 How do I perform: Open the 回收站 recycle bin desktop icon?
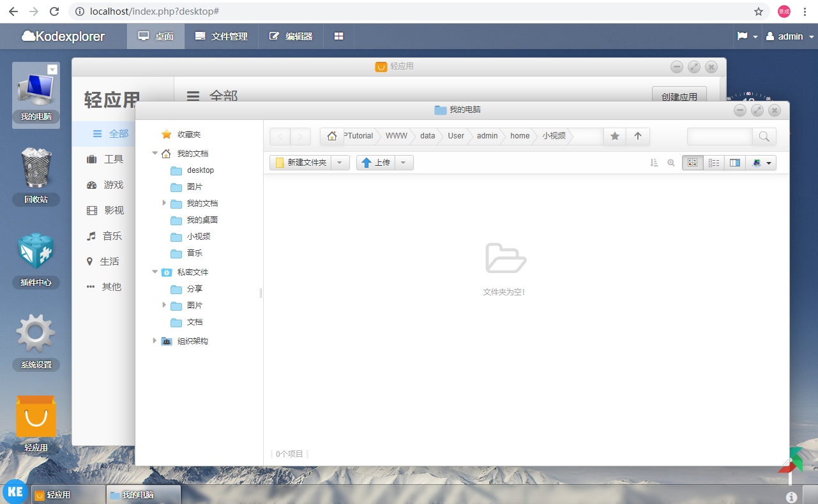pos(36,175)
